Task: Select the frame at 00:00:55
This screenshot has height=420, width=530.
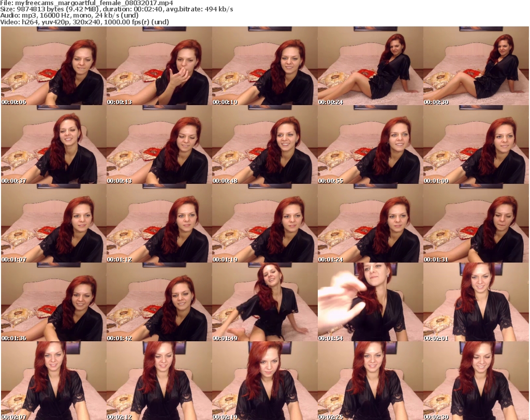Action: (x=370, y=144)
